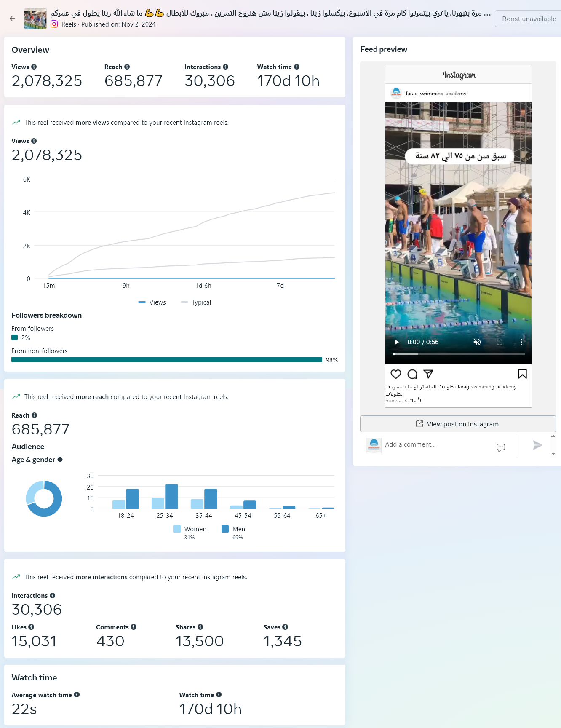Expand the caption with the more link

point(391,401)
